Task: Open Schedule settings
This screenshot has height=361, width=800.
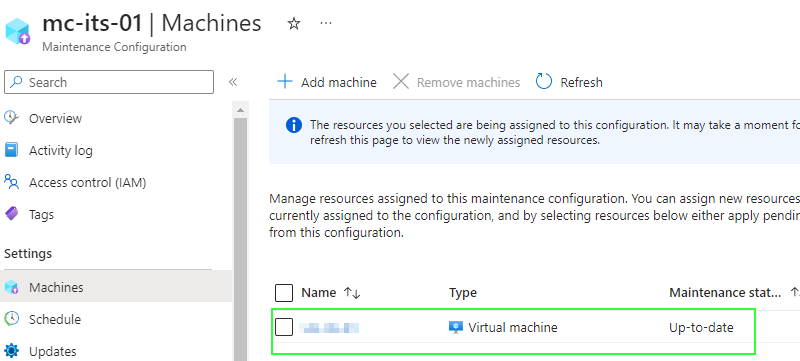Action: 55,319
